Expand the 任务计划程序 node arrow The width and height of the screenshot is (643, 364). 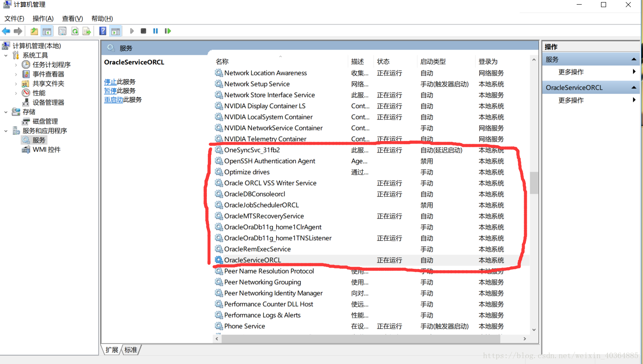tap(16, 65)
